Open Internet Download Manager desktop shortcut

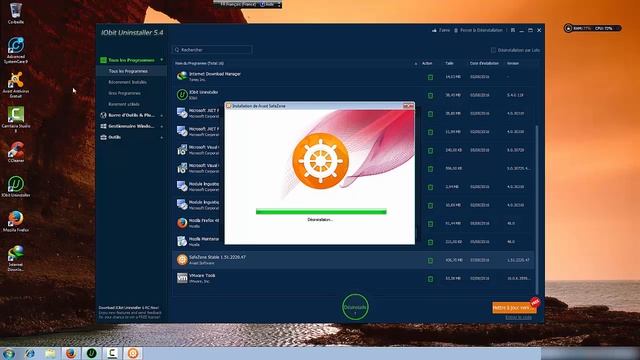coord(16,258)
